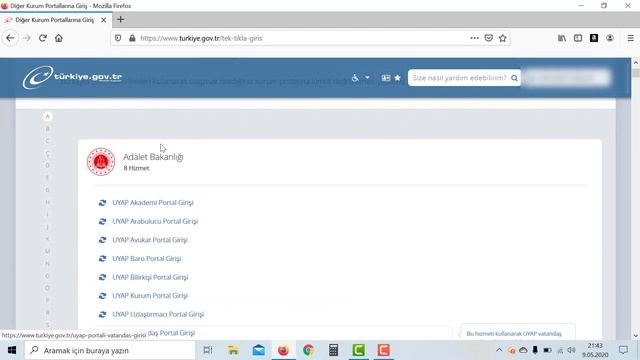Toggle the Firefox sidebar view
The image size is (640, 360).
coord(578,38)
